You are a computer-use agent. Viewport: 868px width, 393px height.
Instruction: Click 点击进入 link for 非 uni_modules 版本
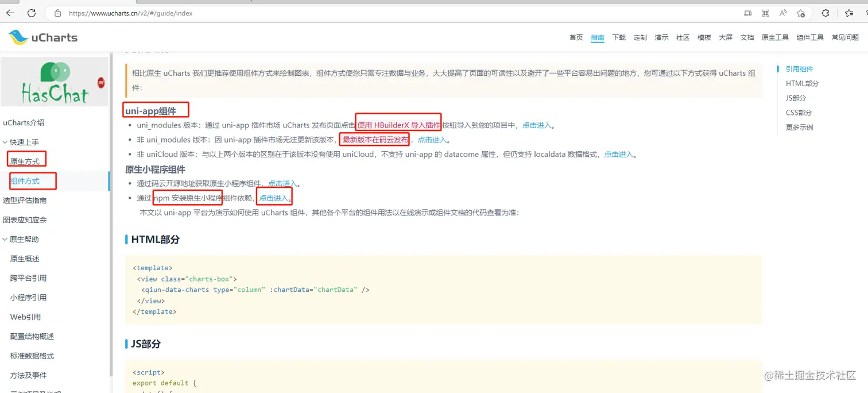pos(432,140)
